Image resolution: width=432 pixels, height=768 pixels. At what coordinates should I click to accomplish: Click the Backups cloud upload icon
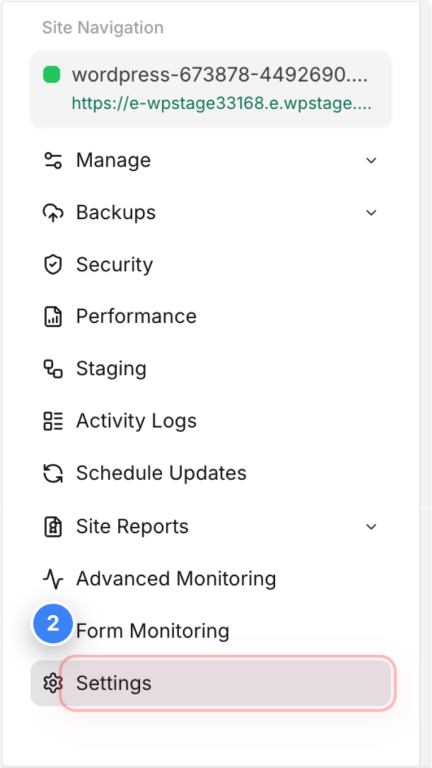click(x=53, y=213)
